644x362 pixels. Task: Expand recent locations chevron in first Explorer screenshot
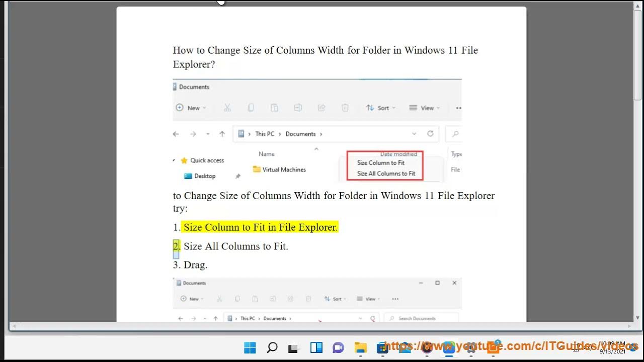[208, 134]
